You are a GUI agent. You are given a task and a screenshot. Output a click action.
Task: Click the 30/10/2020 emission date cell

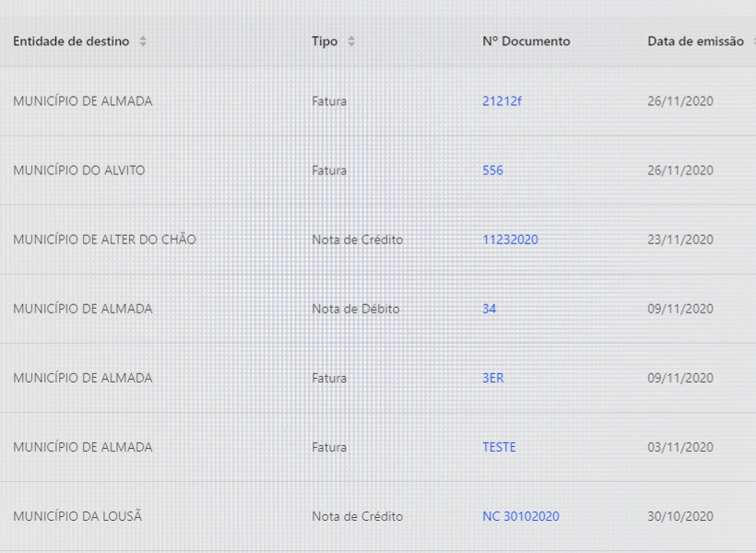coord(679,516)
